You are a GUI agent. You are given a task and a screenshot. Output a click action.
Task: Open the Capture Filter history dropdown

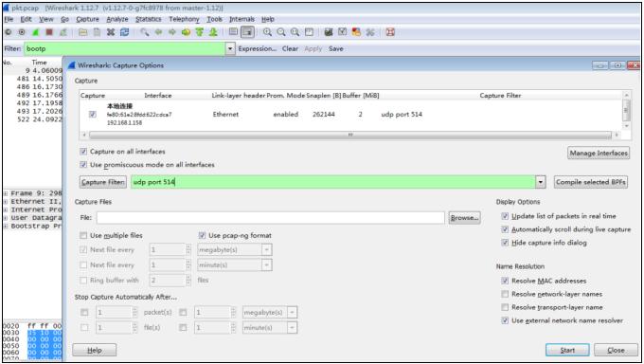541,182
